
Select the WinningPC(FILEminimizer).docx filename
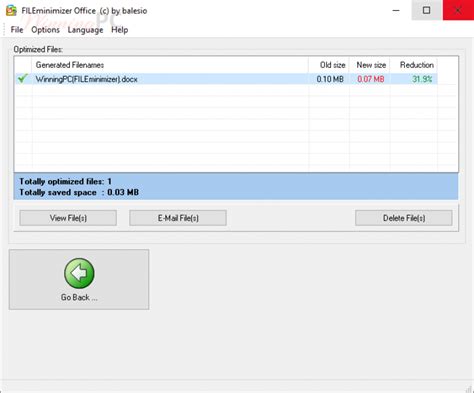pos(86,79)
